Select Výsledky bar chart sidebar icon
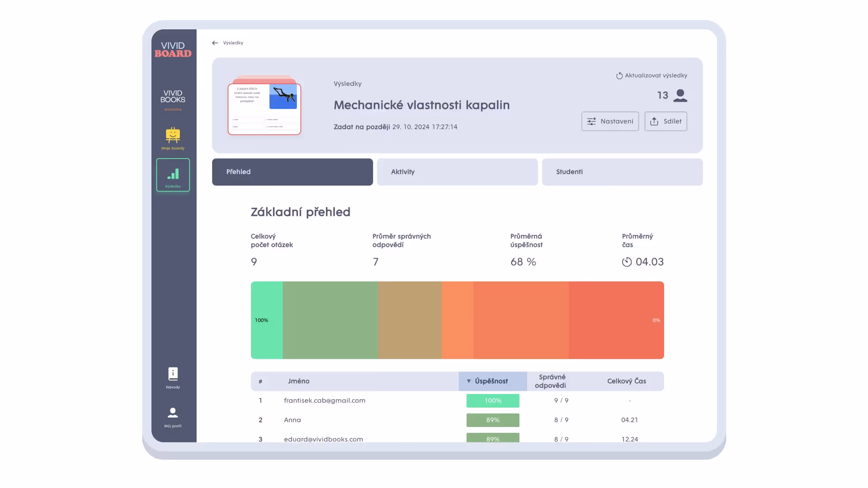This screenshot has width=868, height=488. click(x=173, y=175)
